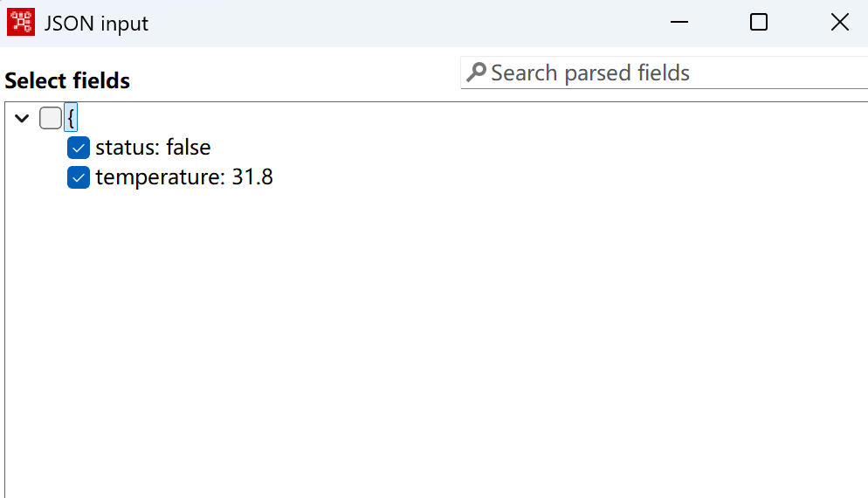Click the Select fields heading
This screenshot has height=498, width=868.
(x=67, y=81)
